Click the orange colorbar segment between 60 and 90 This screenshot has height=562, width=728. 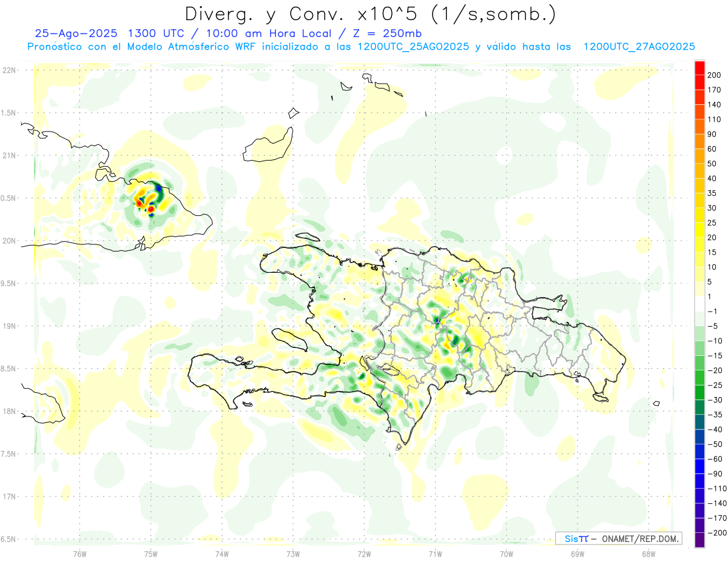point(699,141)
